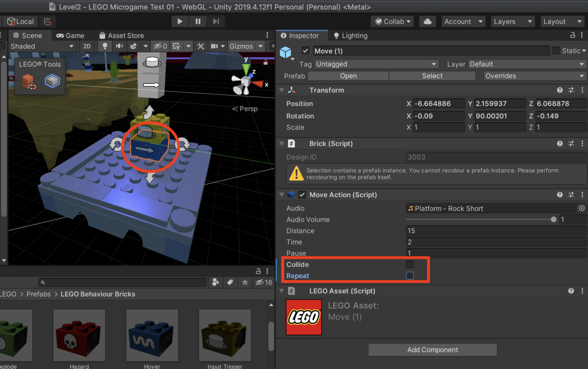
Task: Click the Gizmos button
Action: pyautogui.click(x=241, y=46)
